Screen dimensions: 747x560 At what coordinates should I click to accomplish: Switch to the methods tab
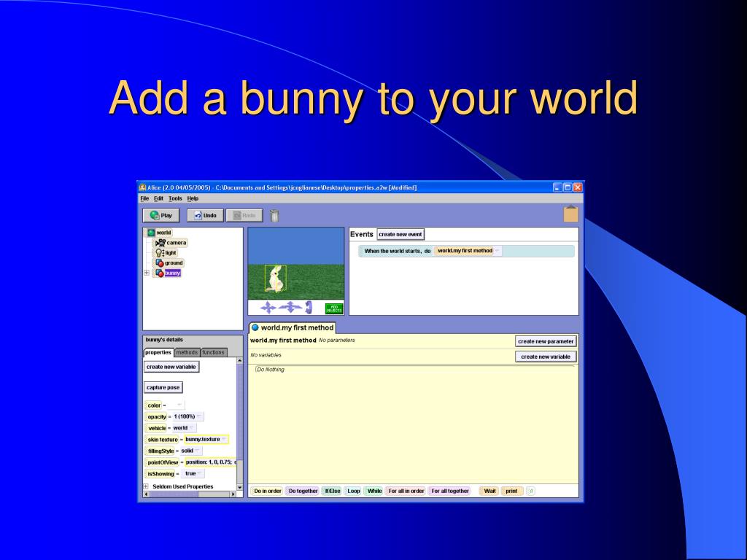click(187, 352)
